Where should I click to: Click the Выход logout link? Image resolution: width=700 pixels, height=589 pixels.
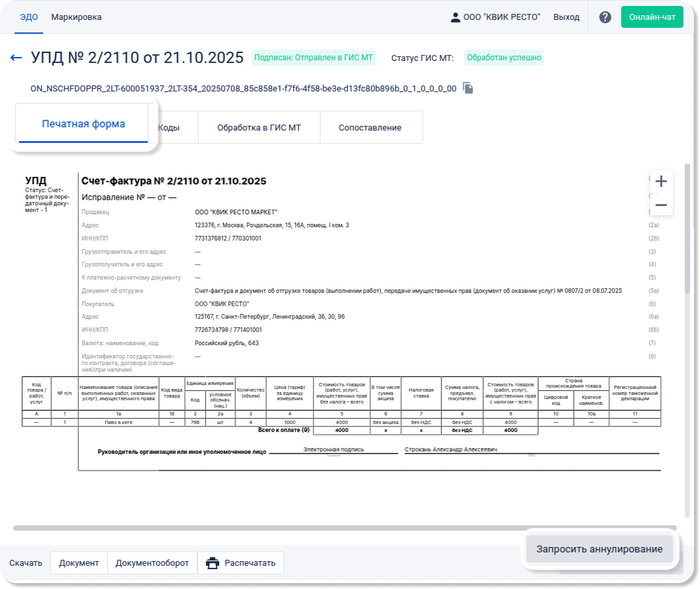[x=566, y=17]
